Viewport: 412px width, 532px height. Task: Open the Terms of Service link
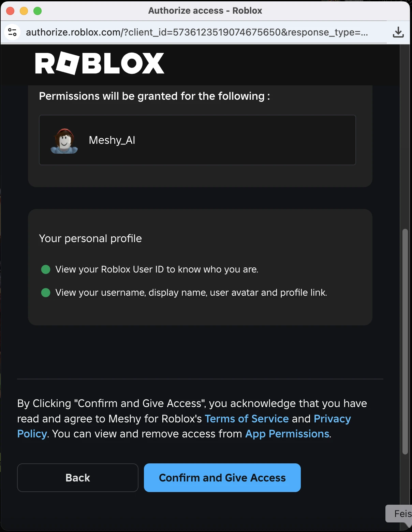pyautogui.click(x=247, y=419)
